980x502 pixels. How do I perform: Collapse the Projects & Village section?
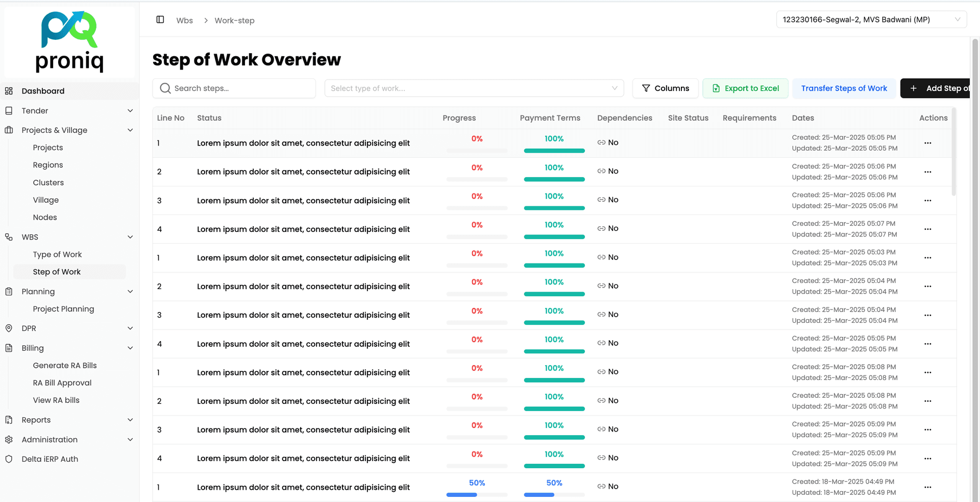130,130
